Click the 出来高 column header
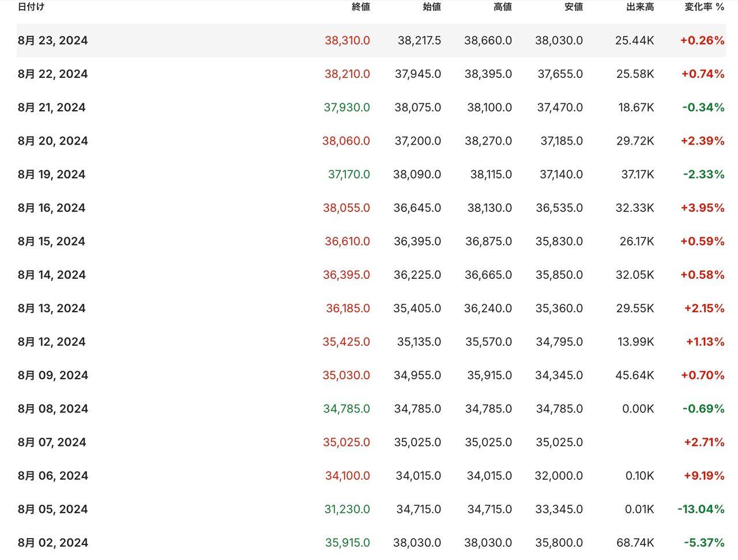This screenshot has height=560, width=738. click(x=640, y=7)
